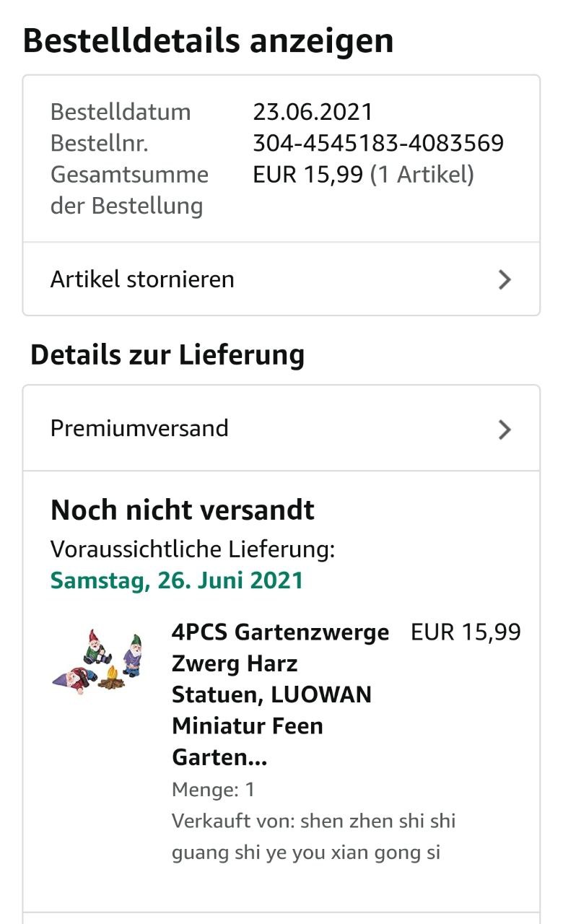This screenshot has height=924, width=563.
Task: Tap the order date 23.06.2021
Action: coord(313,112)
